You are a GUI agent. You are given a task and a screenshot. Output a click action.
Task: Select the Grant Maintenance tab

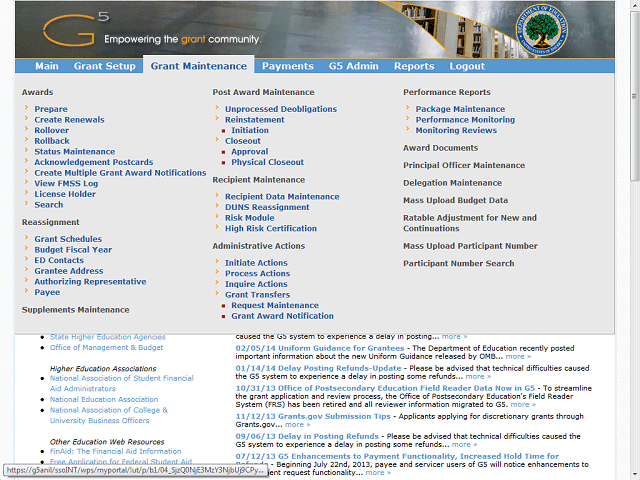(199, 66)
